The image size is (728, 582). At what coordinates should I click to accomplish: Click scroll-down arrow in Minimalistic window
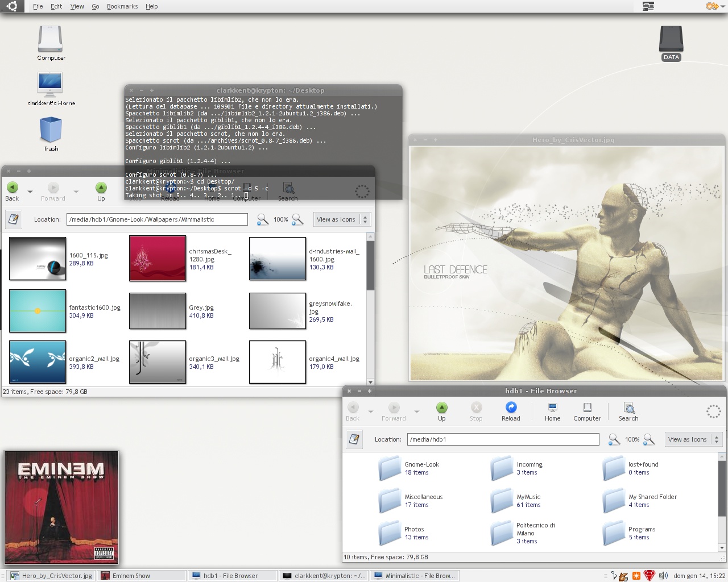click(370, 383)
